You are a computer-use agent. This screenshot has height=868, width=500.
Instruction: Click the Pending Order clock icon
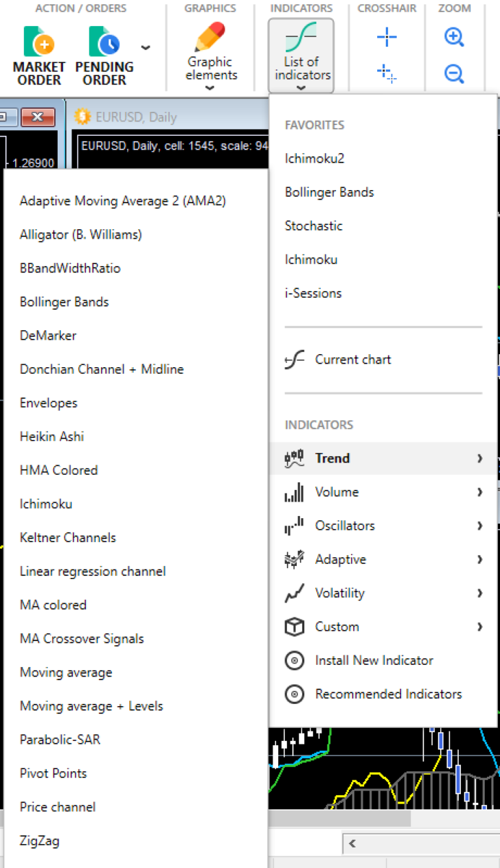pyautogui.click(x=104, y=43)
